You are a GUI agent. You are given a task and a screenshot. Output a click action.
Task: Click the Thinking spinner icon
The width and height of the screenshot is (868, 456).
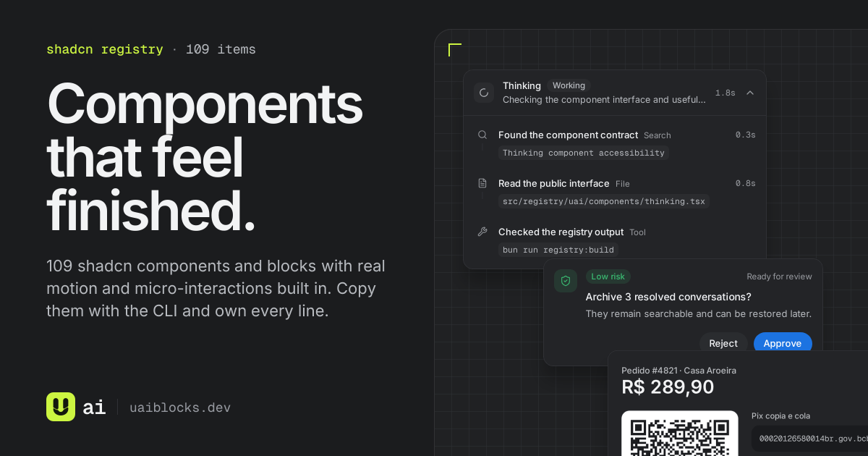point(484,93)
